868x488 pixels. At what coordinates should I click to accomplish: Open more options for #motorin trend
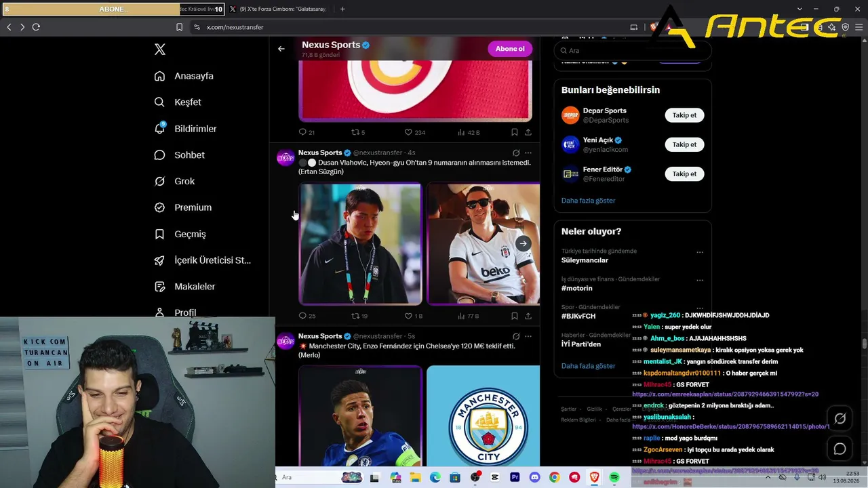[700, 280]
